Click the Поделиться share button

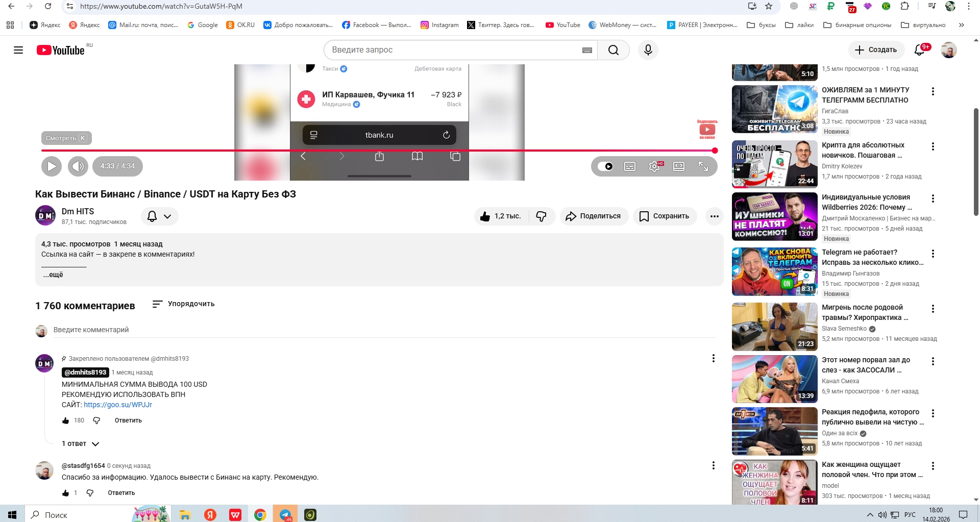593,216
